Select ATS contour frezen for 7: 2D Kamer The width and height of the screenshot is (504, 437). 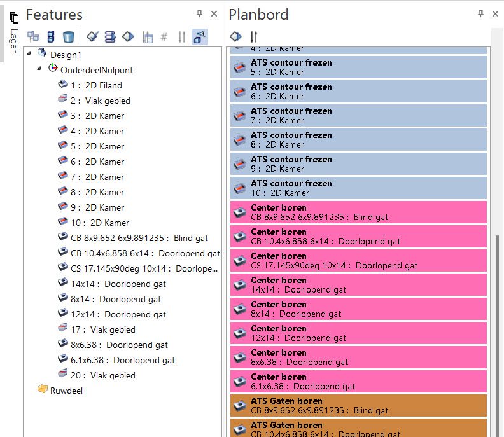358,115
